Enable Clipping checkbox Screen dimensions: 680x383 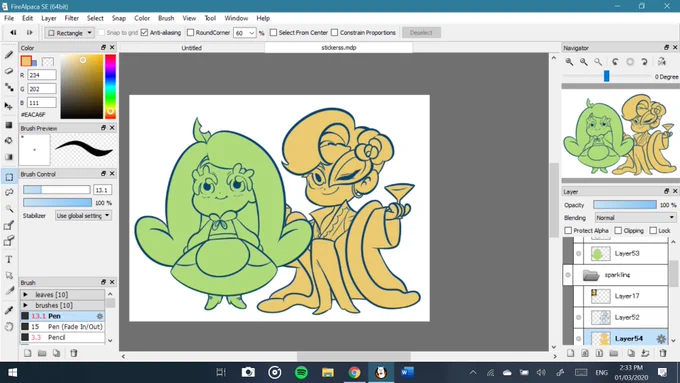coord(618,230)
